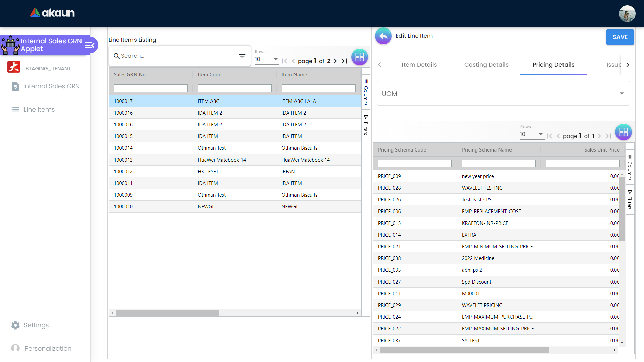644x362 pixels.
Task: Collapse sidebar using the menu toggle icon
Action: click(90, 45)
